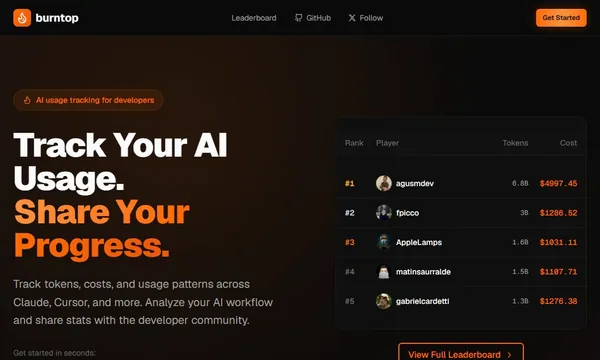Click the $1286.52 cost value
Image resolution: width=600 pixels, height=360 pixels.
(x=558, y=213)
